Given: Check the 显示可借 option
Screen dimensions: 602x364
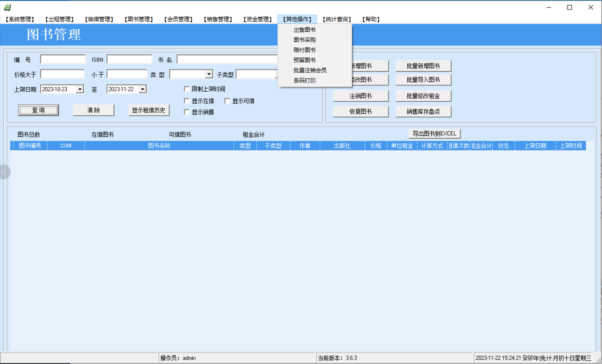Looking at the screenshot, I should pos(227,101).
